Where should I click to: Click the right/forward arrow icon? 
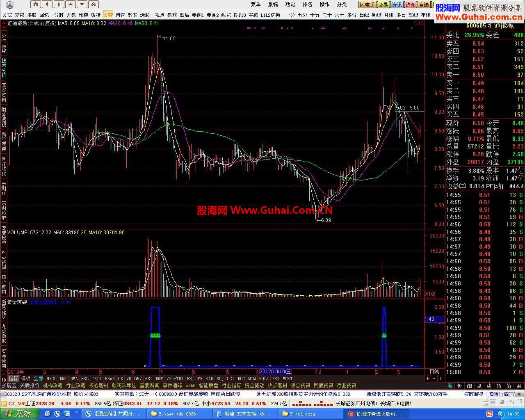pos(59,5)
